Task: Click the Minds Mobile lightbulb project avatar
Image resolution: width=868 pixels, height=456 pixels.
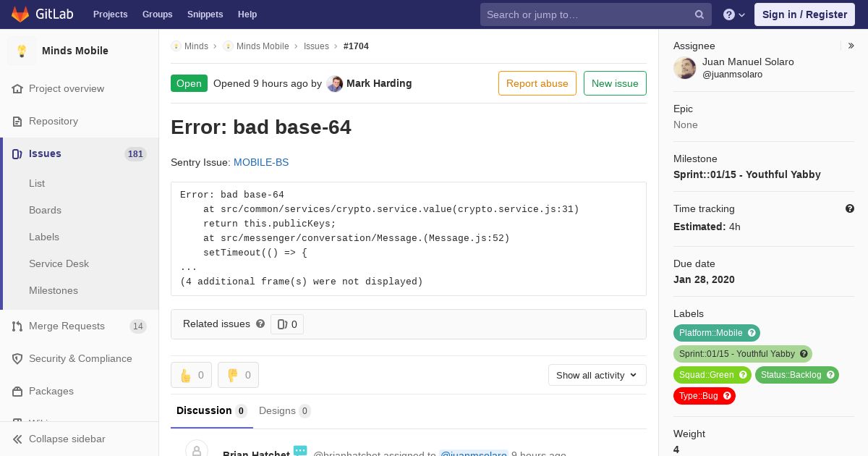Action: (22, 51)
